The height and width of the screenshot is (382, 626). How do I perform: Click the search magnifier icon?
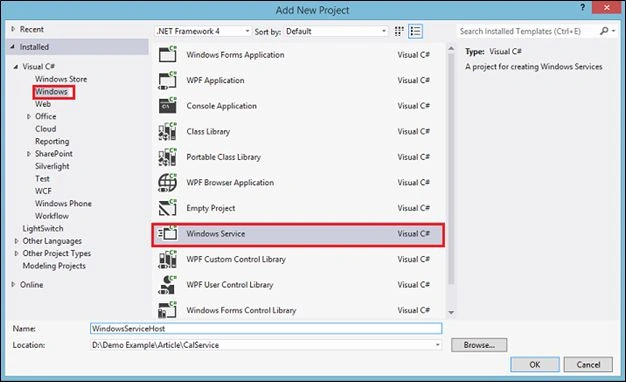click(604, 31)
